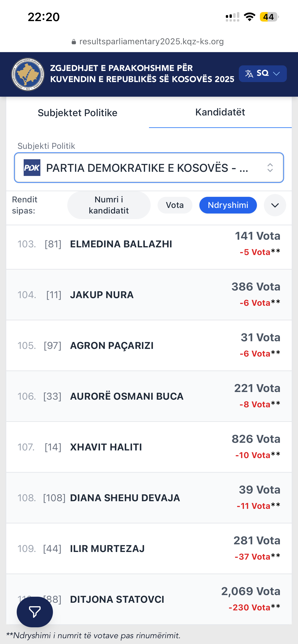
Task: Tap the PDK party logo
Action: click(x=32, y=168)
